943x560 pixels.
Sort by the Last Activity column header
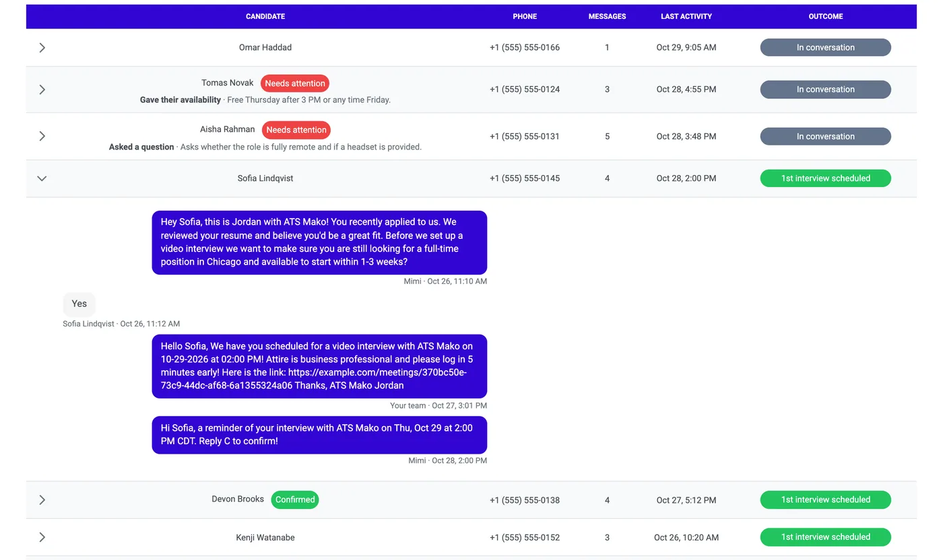(686, 16)
